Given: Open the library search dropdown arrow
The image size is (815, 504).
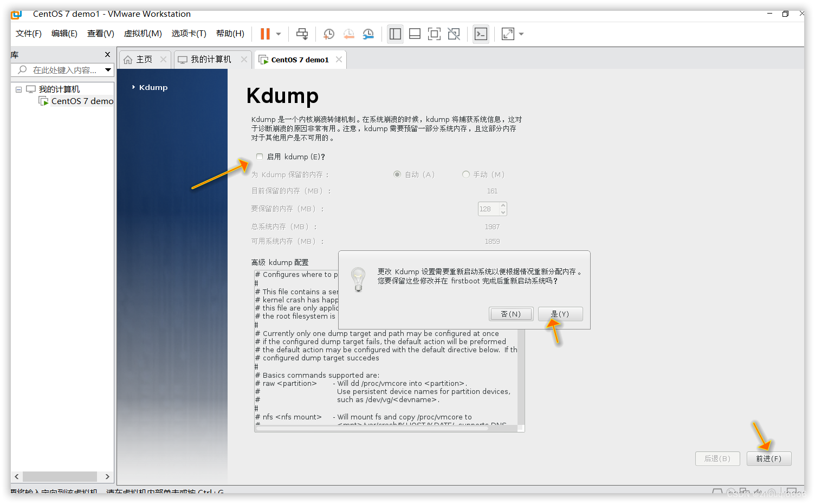Looking at the screenshot, I should pos(108,70).
